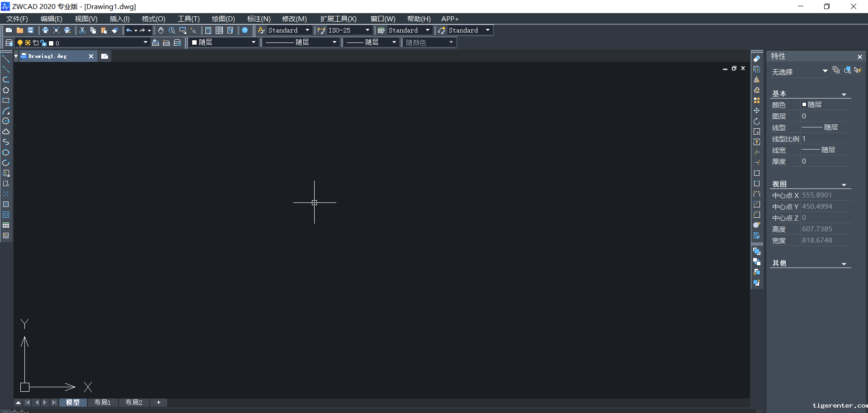This screenshot has height=413, width=868.
Task: Open the ISO-25 dimension style dropdown
Action: click(367, 30)
